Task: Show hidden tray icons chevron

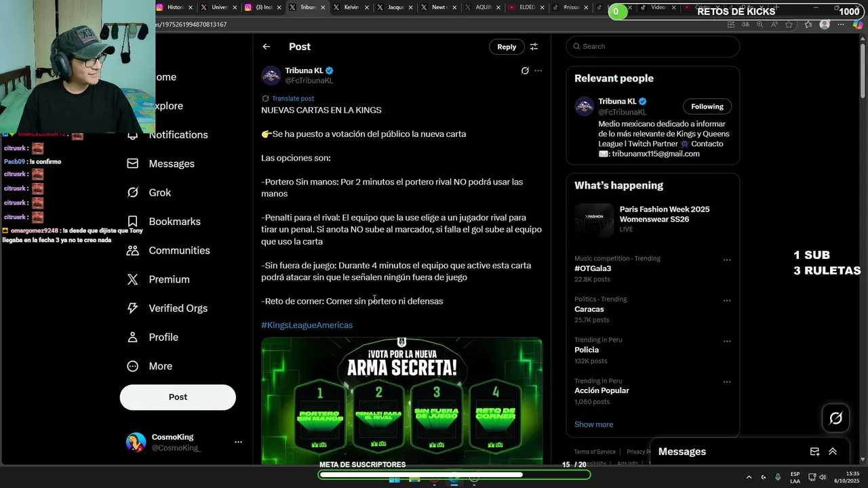Action: point(749,477)
